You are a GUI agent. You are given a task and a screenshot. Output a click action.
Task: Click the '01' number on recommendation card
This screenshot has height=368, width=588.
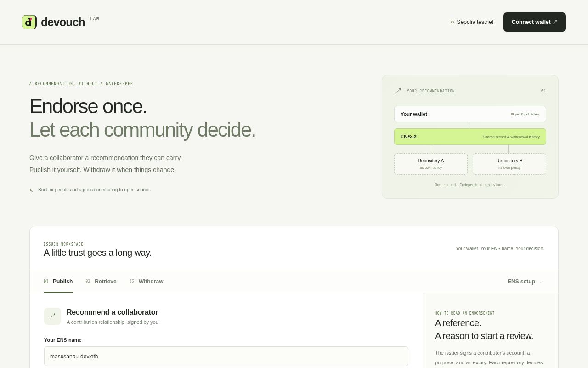click(543, 91)
